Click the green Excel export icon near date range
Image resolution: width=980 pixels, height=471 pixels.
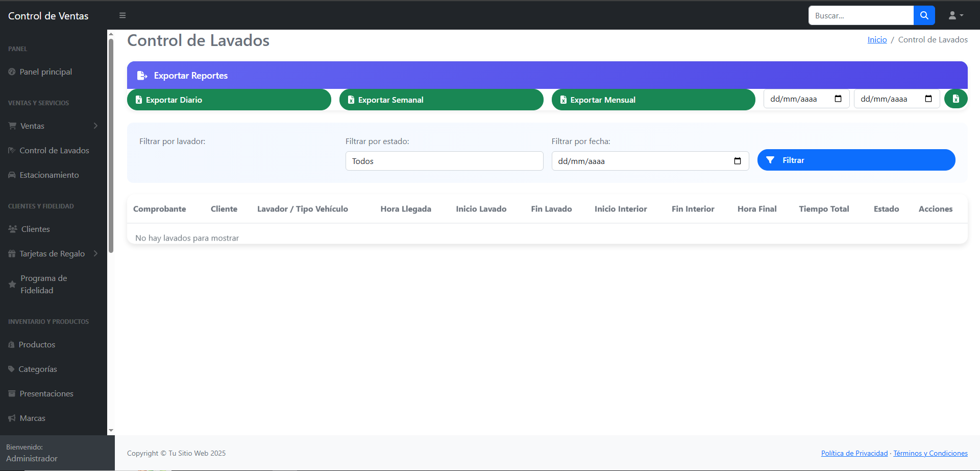coord(955,99)
